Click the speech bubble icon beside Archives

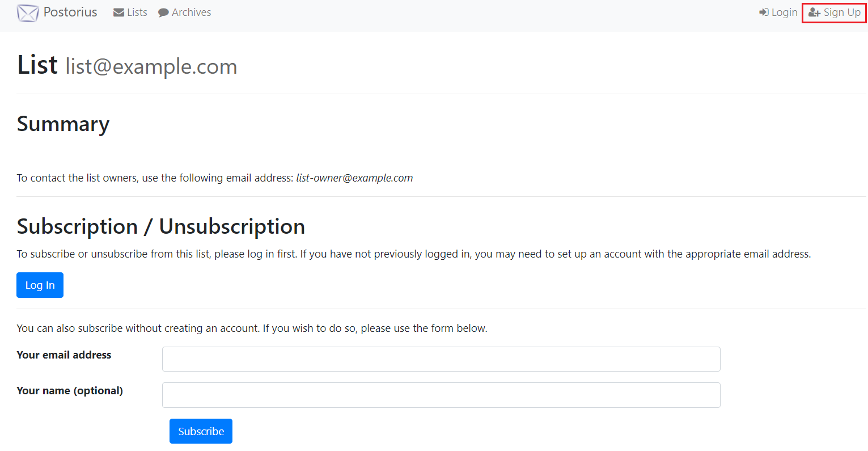click(x=163, y=12)
